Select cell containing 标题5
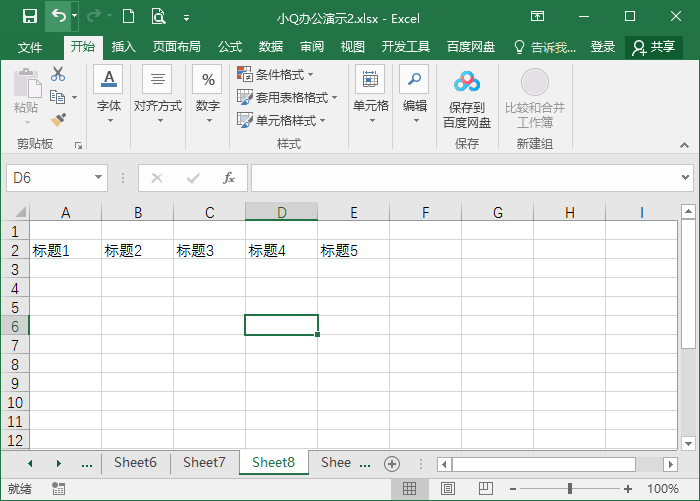This screenshot has width=700, height=501. point(354,250)
